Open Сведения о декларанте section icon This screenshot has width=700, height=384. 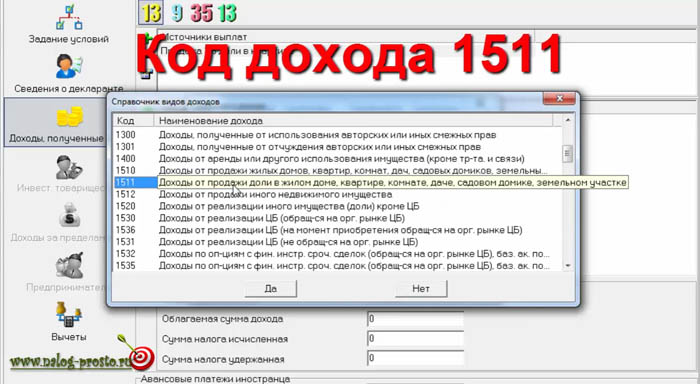(69, 67)
